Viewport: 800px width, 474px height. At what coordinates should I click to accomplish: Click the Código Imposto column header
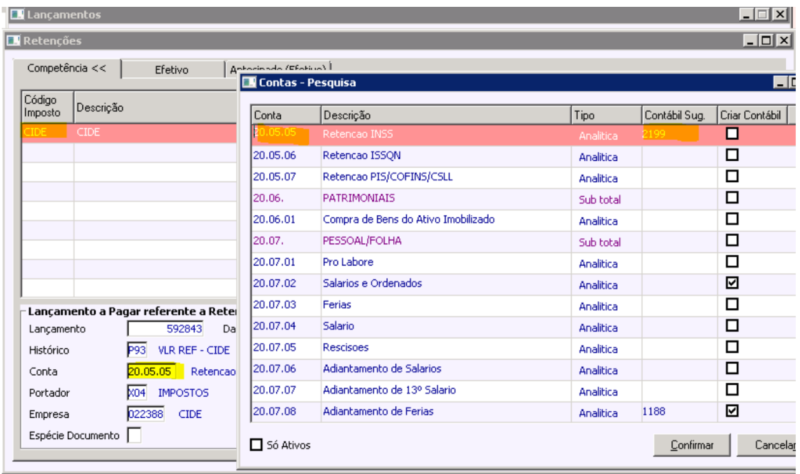47,107
